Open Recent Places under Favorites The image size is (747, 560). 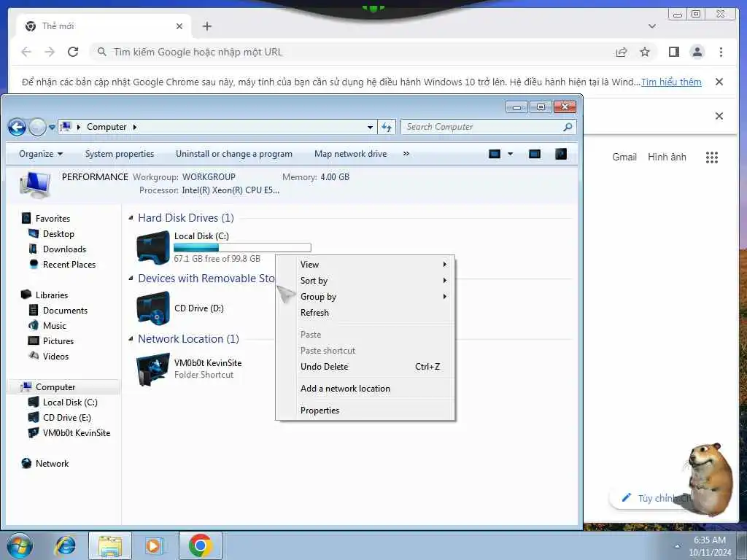[x=69, y=264]
